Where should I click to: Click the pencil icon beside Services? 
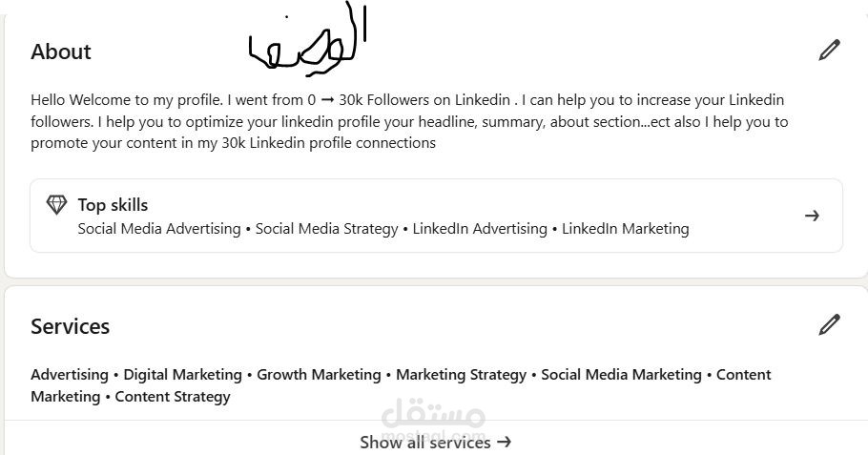click(x=829, y=325)
